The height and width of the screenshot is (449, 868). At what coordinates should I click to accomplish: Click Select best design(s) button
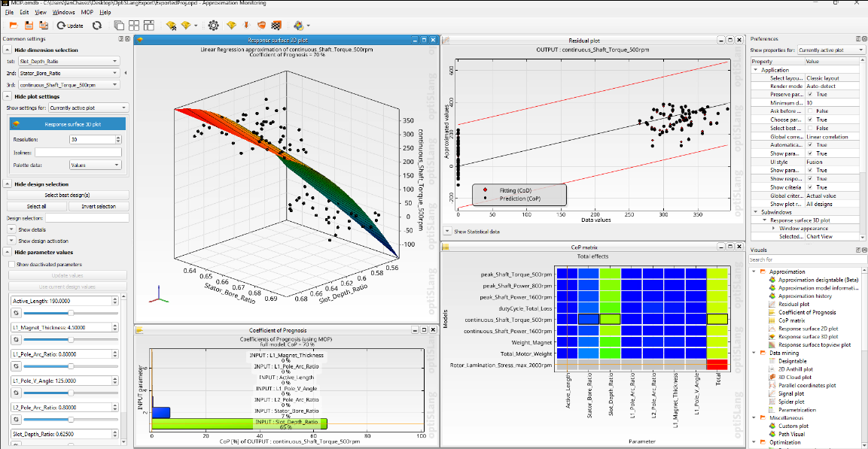(x=68, y=196)
